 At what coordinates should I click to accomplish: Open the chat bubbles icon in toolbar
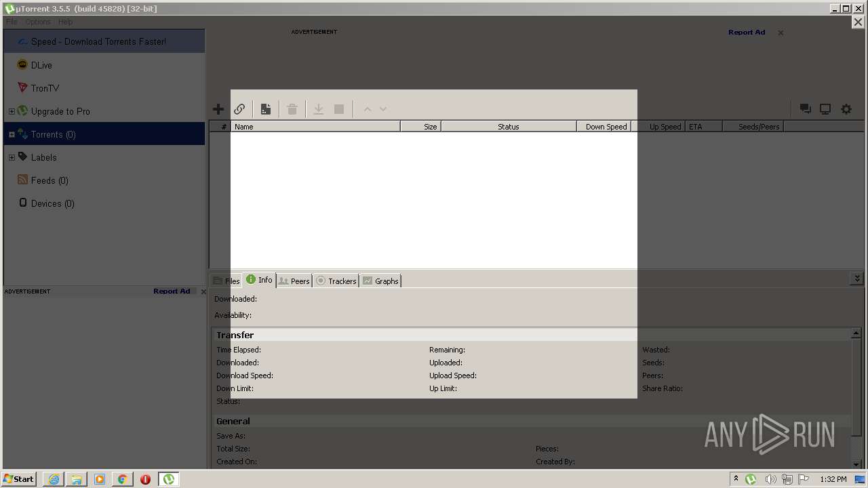coord(806,109)
